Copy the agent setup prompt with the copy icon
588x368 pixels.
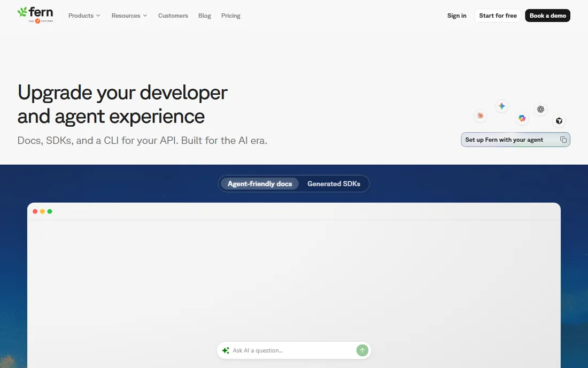coord(563,140)
